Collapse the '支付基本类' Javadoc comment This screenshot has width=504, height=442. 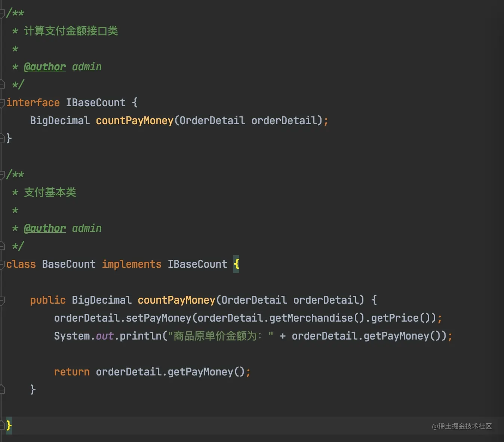coord(2,175)
